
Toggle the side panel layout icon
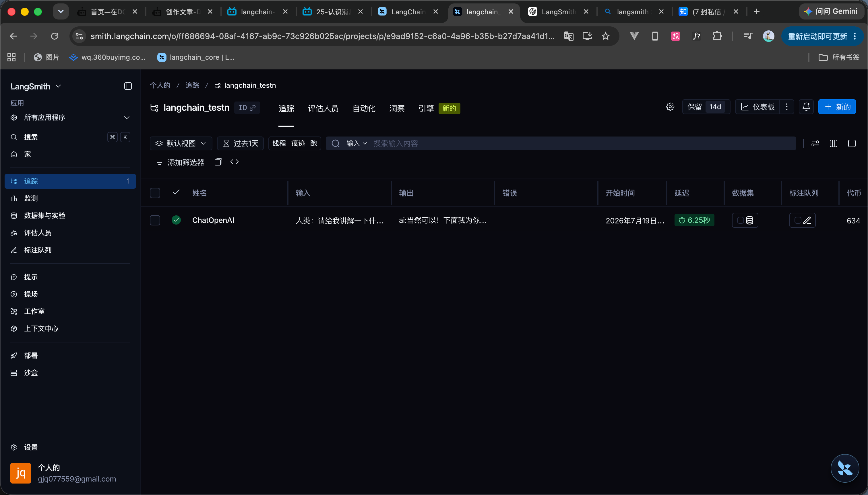(852, 143)
